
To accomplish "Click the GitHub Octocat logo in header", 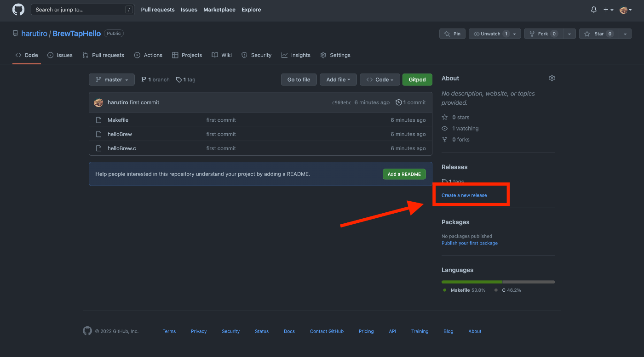I will point(18,10).
